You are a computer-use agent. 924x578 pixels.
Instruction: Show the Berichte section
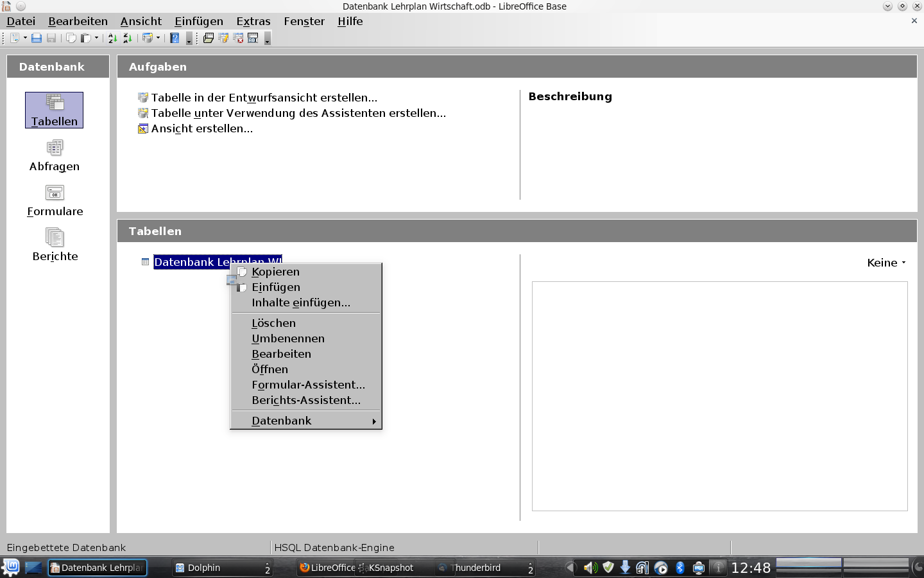(55, 246)
